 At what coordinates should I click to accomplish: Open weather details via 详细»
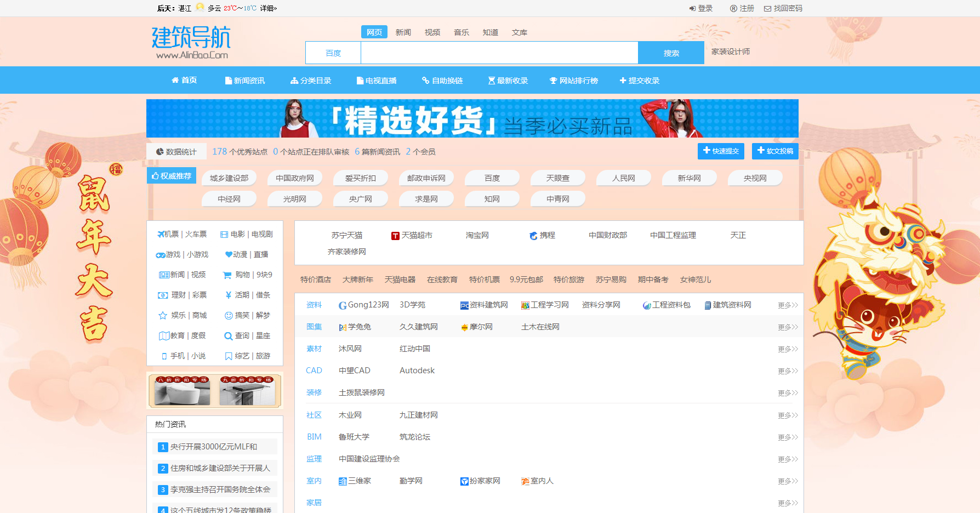click(x=269, y=8)
